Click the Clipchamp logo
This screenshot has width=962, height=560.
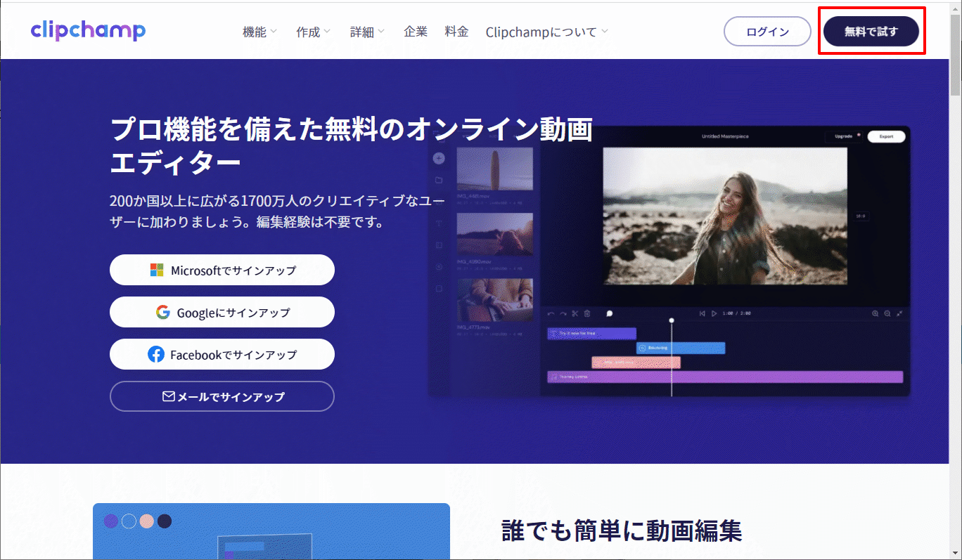[x=88, y=31]
